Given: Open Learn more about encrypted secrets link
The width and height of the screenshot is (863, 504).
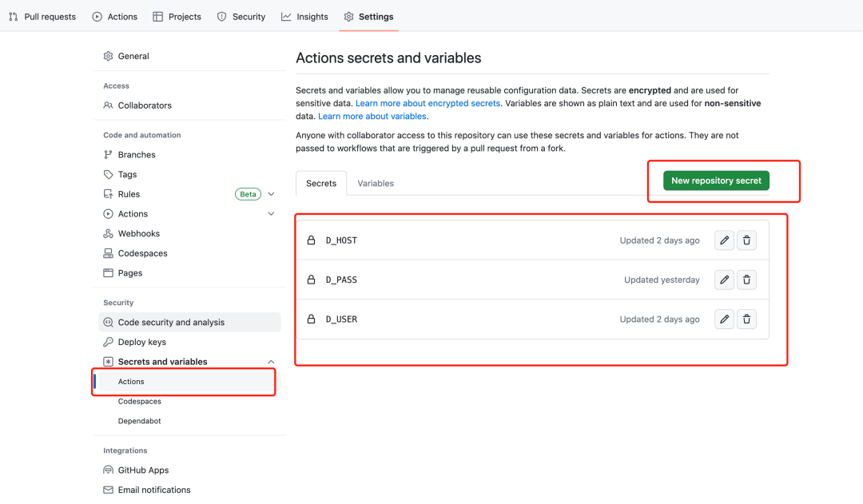Looking at the screenshot, I should point(428,104).
